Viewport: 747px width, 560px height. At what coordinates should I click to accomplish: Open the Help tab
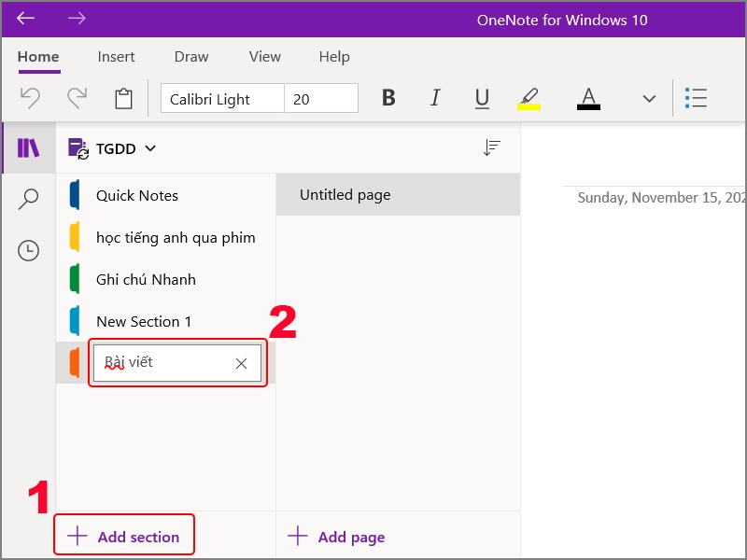tap(334, 57)
